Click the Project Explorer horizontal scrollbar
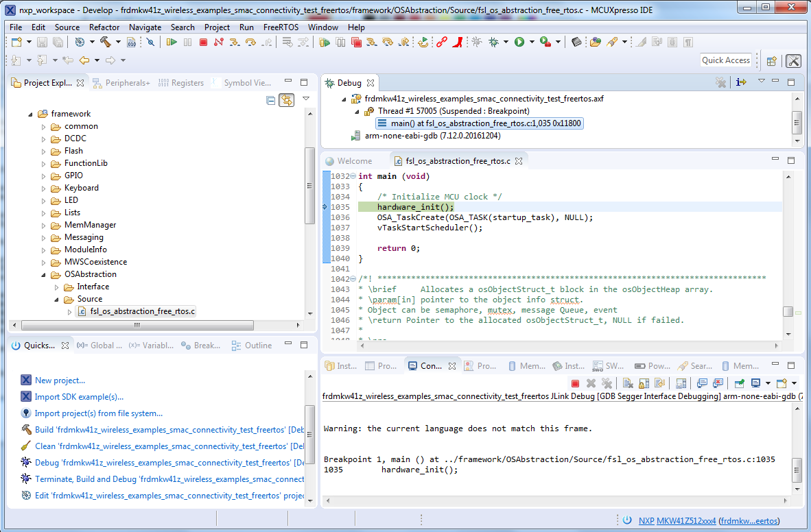Viewport: 811px width, 532px height. (x=137, y=325)
